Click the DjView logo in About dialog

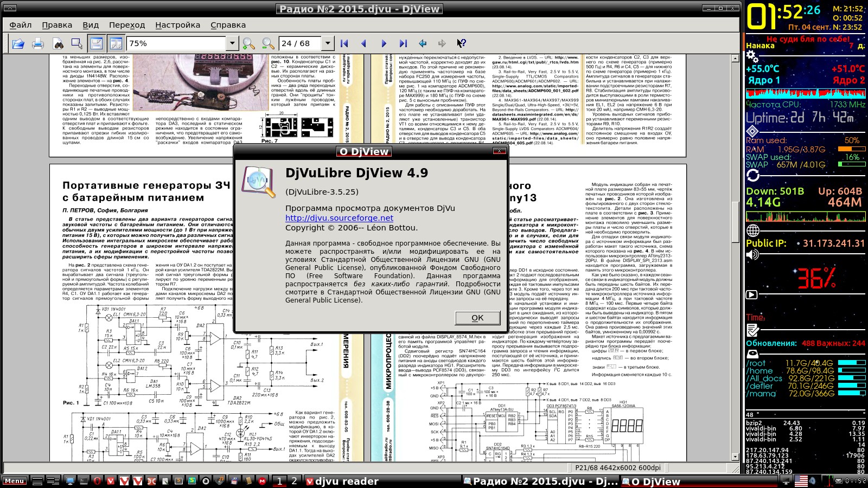click(259, 183)
